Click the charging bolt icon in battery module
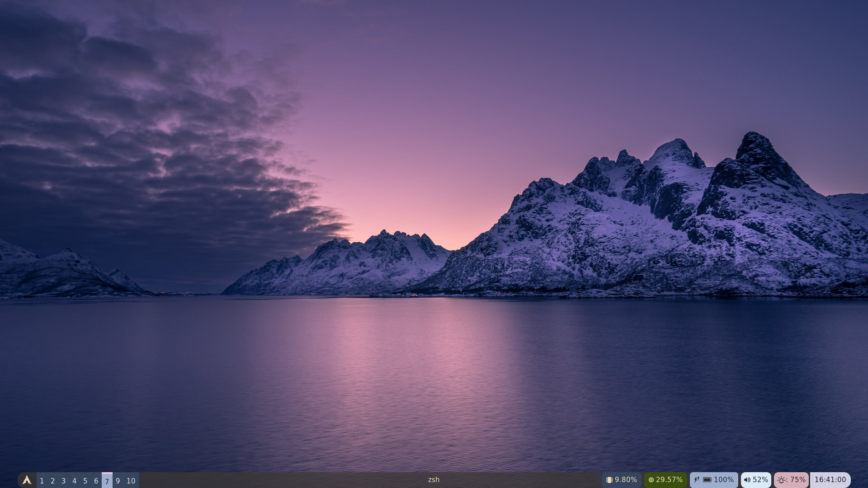The height and width of the screenshot is (488, 868). pyautogui.click(x=697, y=480)
